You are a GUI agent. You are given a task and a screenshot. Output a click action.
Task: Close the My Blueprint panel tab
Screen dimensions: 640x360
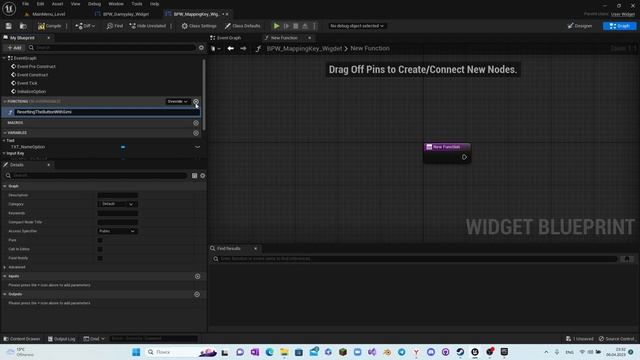click(49, 38)
